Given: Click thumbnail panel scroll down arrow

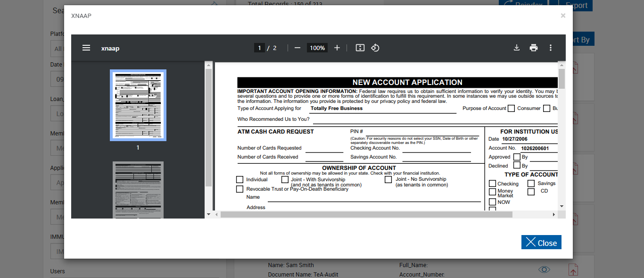Looking at the screenshot, I should click(209, 215).
